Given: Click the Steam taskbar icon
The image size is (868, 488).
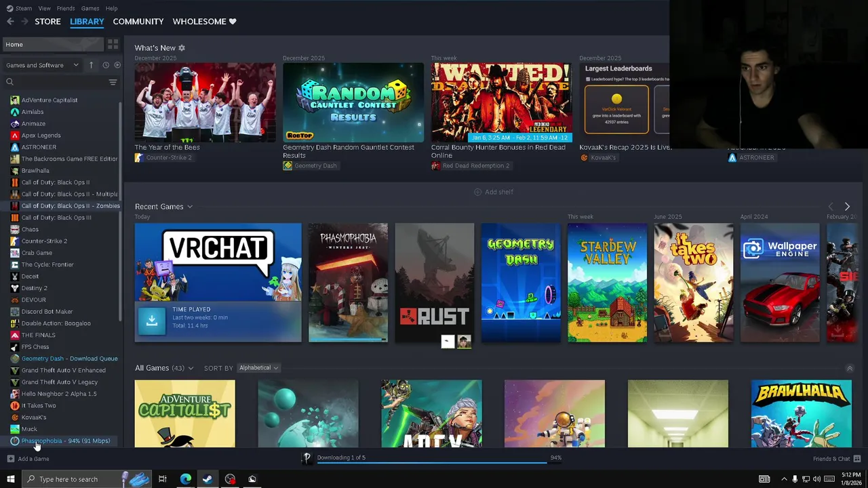Looking at the screenshot, I should 208,479.
